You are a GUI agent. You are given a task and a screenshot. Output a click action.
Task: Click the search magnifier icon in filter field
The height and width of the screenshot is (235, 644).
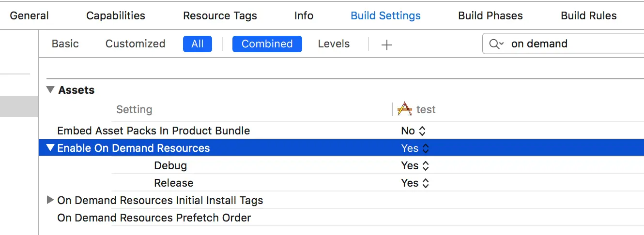point(495,44)
